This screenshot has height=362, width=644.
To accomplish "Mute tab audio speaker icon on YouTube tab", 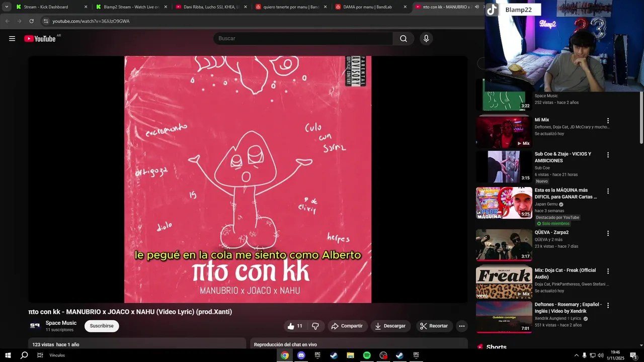I will tap(476, 7).
